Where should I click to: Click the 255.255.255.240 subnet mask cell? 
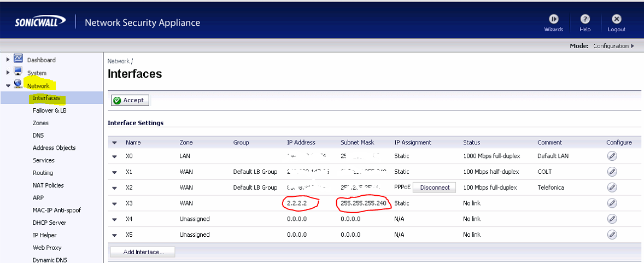click(x=363, y=203)
